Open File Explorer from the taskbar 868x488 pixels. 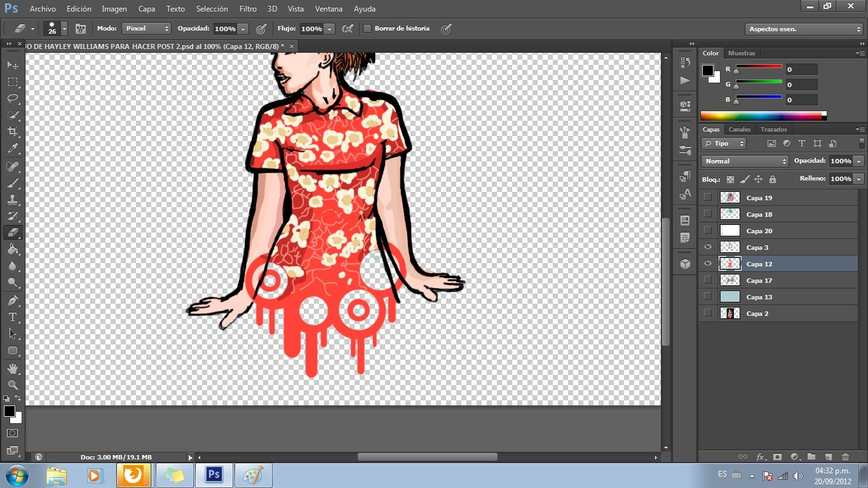point(57,475)
